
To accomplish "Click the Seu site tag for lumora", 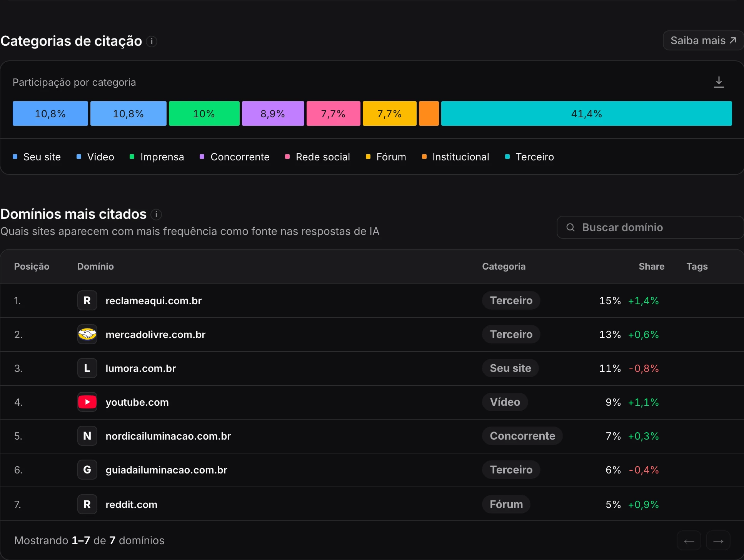I will coord(510,368).
